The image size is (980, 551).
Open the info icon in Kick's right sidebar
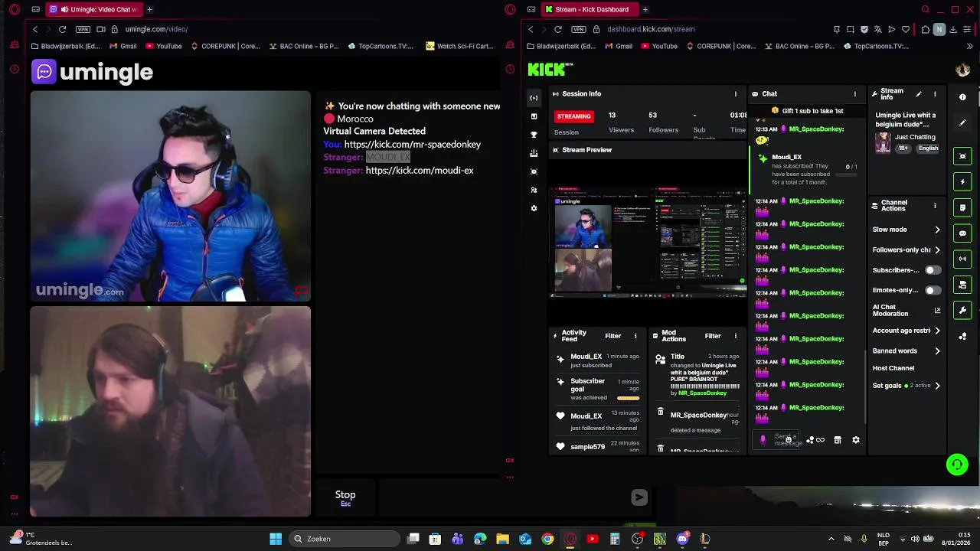click(x=962, y=97)
